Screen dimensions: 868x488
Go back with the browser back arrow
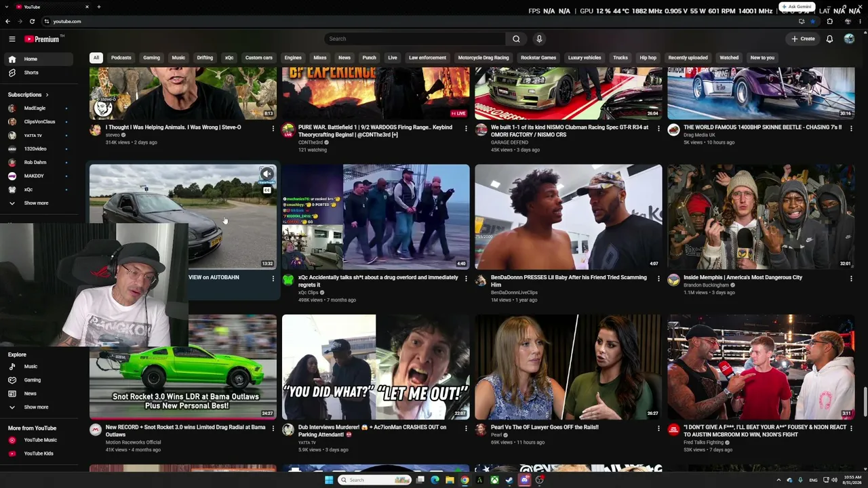point(7,21)
